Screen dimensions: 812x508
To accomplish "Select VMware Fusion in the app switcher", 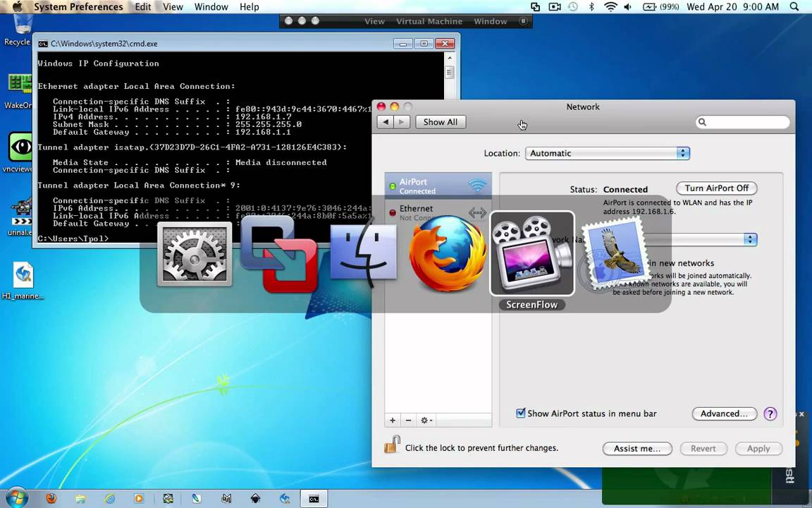I will 279,253.
